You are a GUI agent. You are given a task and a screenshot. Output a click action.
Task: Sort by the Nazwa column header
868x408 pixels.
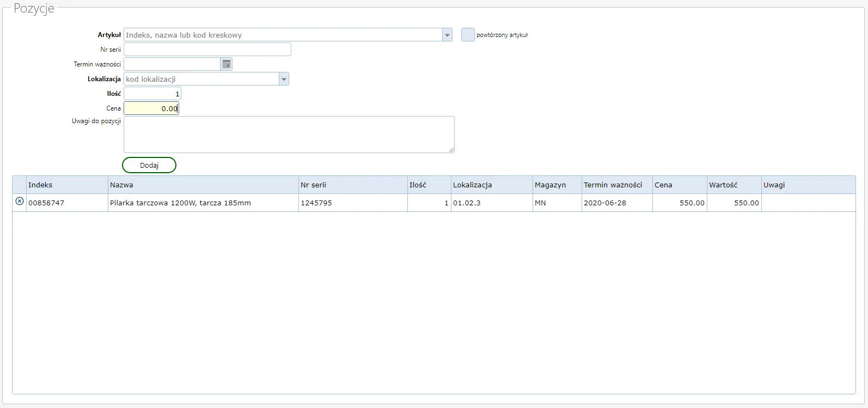(203, 185)
